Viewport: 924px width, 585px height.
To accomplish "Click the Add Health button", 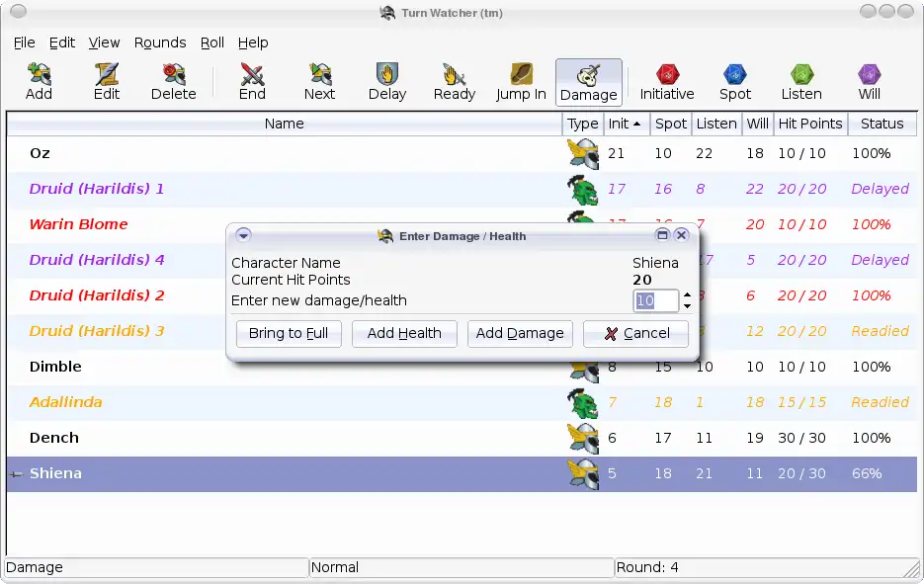I will click(x=404, y=333).
